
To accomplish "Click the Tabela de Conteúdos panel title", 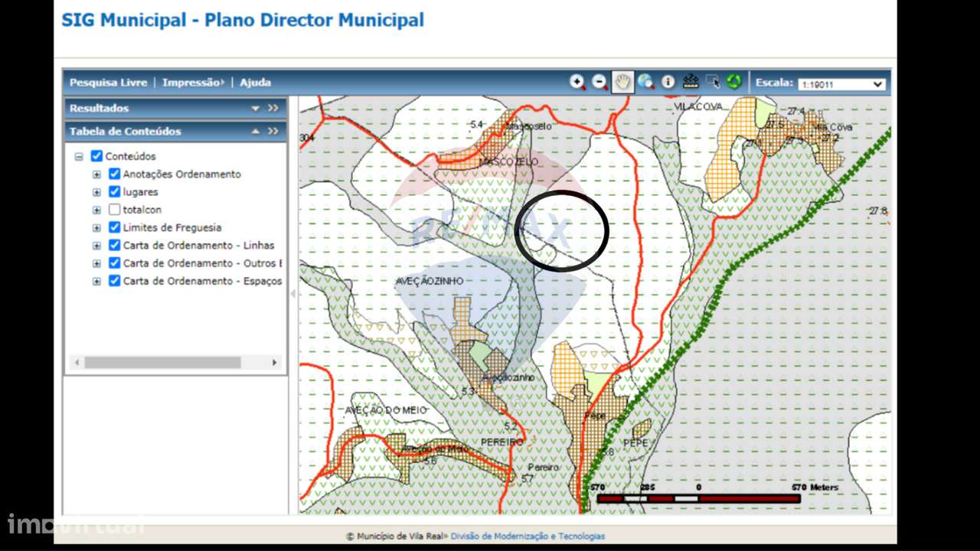I will point(126,132).
